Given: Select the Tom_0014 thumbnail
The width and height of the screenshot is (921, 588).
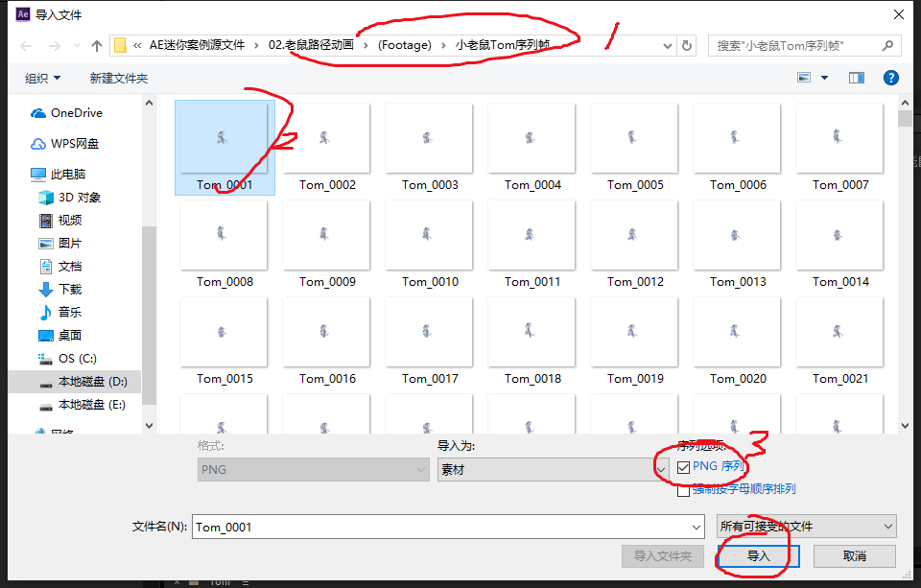Looking at the screenshot, I should tap(840, 244).
